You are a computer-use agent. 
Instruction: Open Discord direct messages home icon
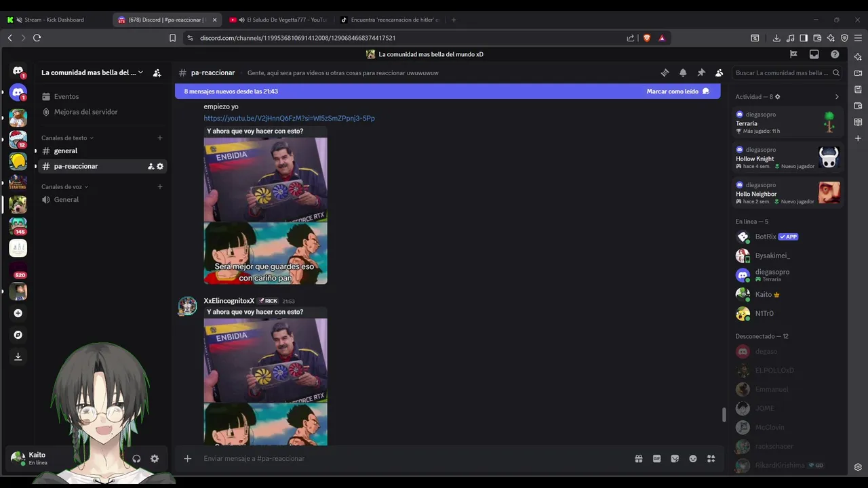[x=18, y=71]
